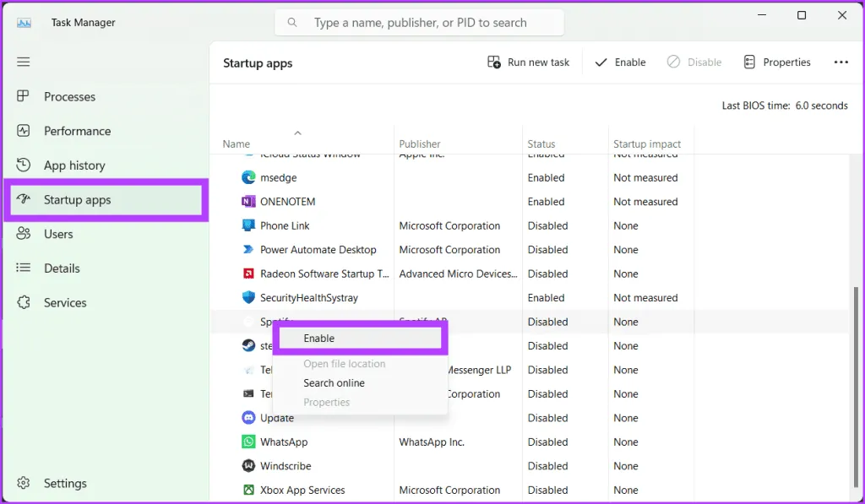
Task: Sort list by the Name column header
Action: tap(237, 144)
